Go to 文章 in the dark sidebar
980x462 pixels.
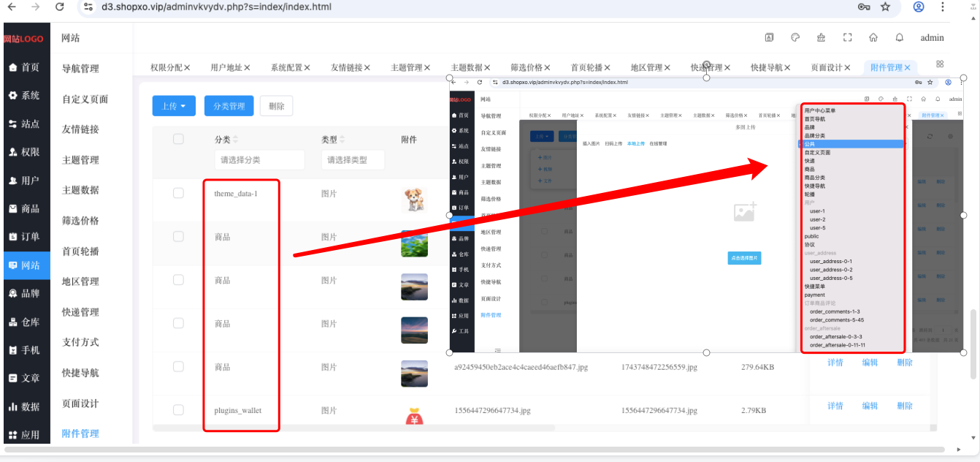[x=25, y=379]
